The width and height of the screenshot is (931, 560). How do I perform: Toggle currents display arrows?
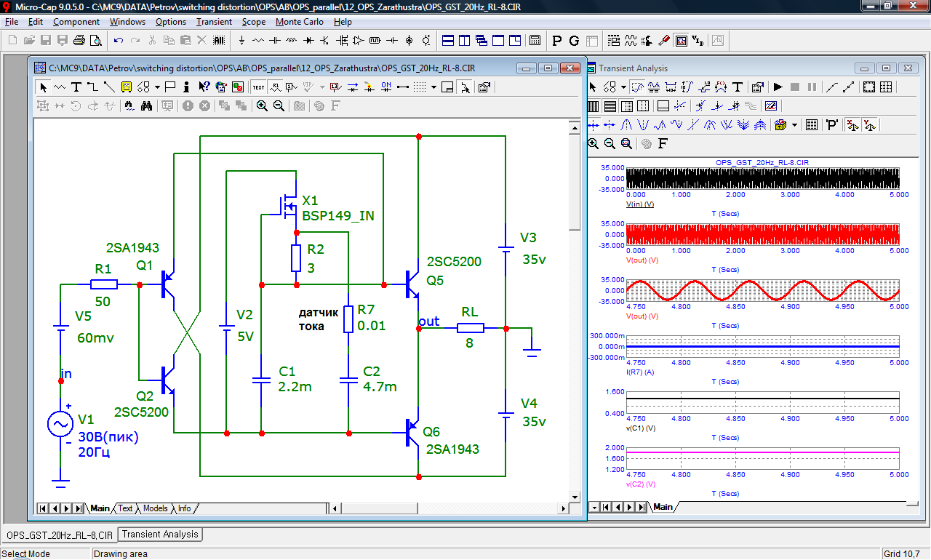352,87
